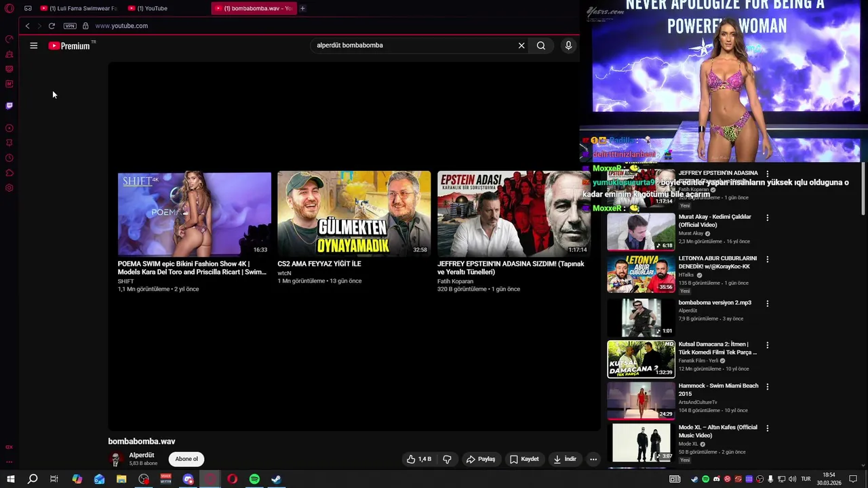Screen dimensions: 868x488
Task: Open more actions three-dot menu
Action: (x=593, y=459)
